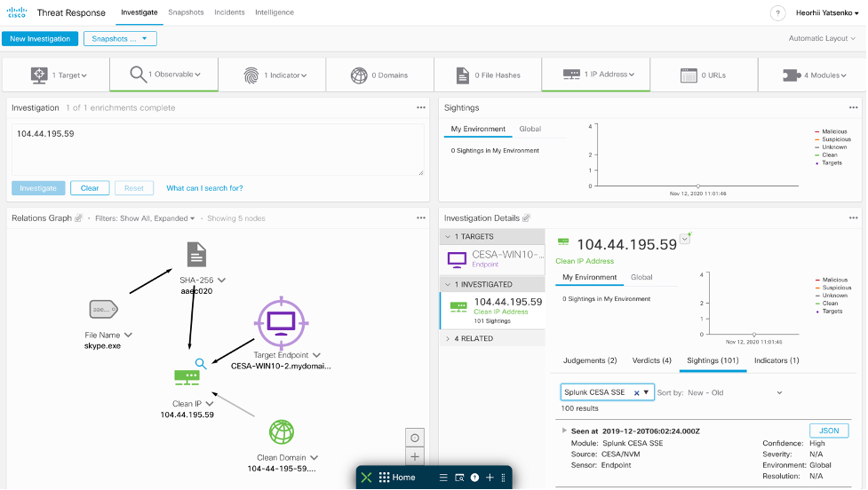Clear the Splunk CESA SSE filter x

(x=636, y=392)
